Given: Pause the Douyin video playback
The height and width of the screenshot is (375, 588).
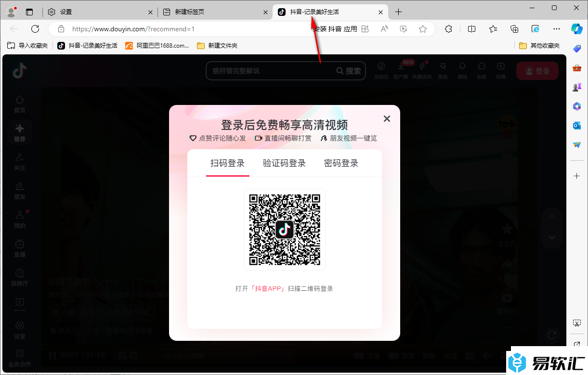Looking at the screenshot, I should point(52,356).
